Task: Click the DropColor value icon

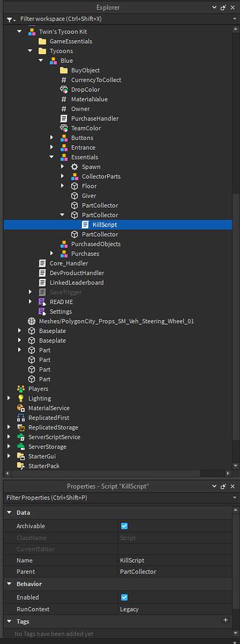Action: 63,90
